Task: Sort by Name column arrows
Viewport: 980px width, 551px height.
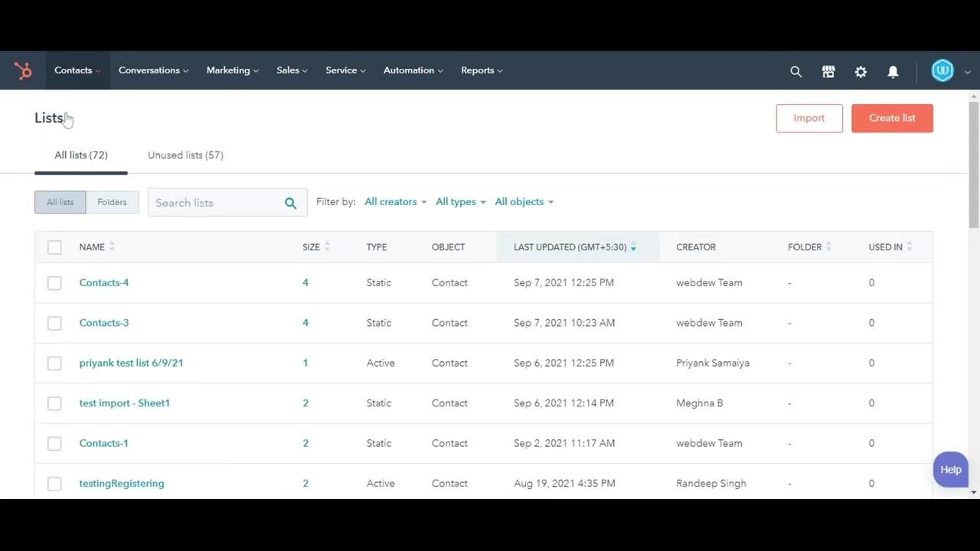Action: click(x=112, y=246)
